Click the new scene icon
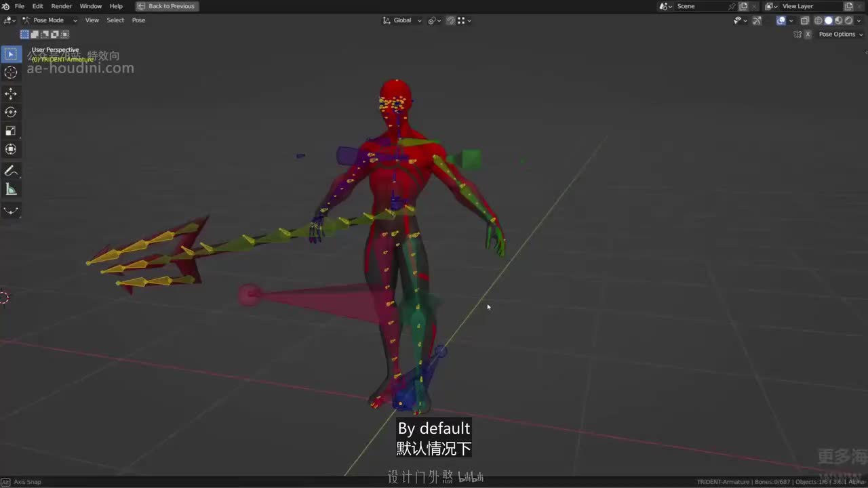The width and height of the screenshot is (868, 488). click(x=743, y=6)
